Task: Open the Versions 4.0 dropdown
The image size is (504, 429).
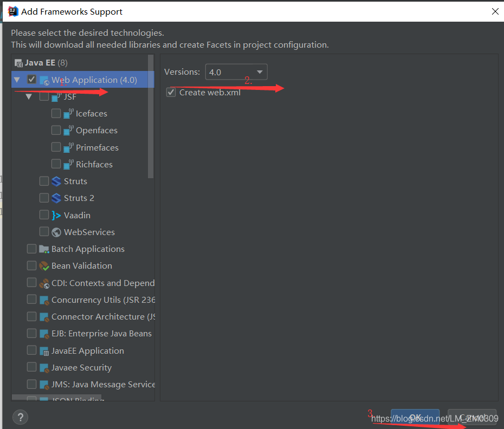Action: [x=236, y=72]
